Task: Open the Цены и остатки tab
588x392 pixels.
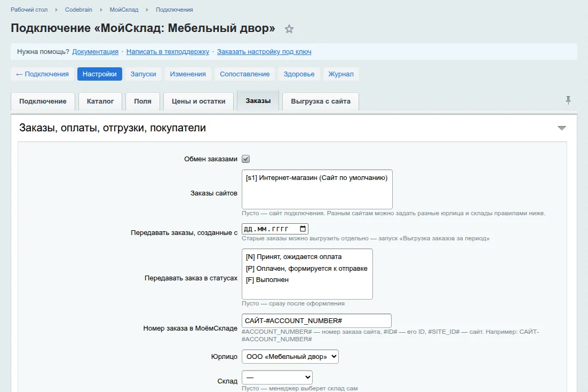Action: [x=198, y=101]
